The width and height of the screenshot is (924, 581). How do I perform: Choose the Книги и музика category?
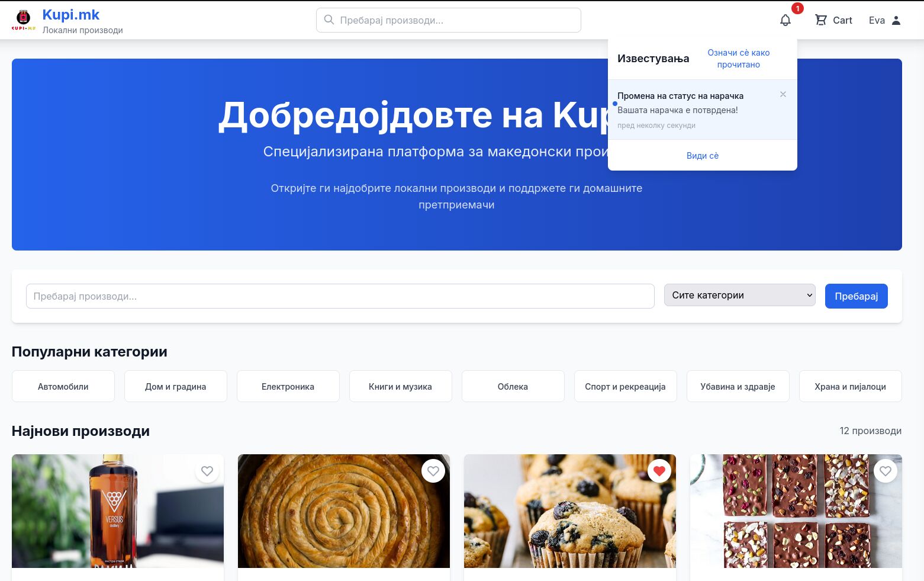coord(400,387)
